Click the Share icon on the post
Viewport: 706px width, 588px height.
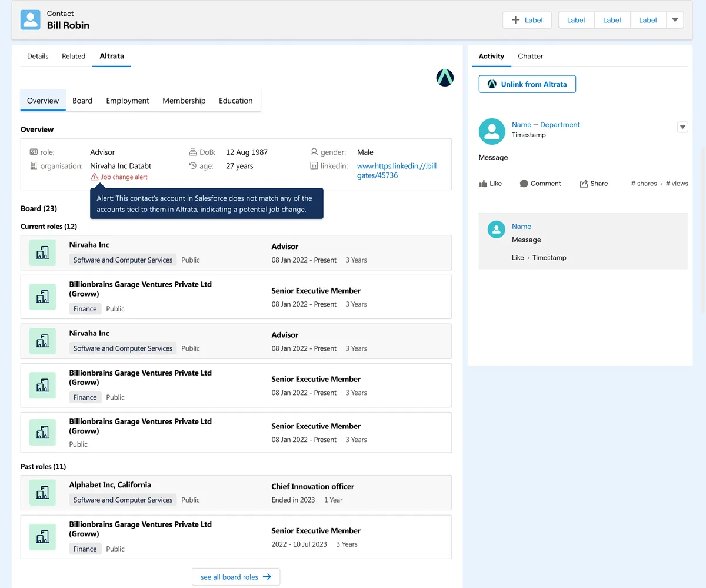coord(584,184)
